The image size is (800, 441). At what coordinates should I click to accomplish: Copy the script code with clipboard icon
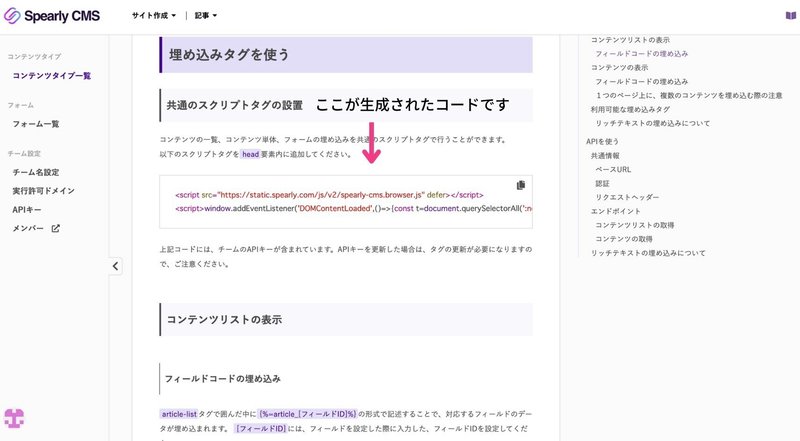click(x=520, y=185)
